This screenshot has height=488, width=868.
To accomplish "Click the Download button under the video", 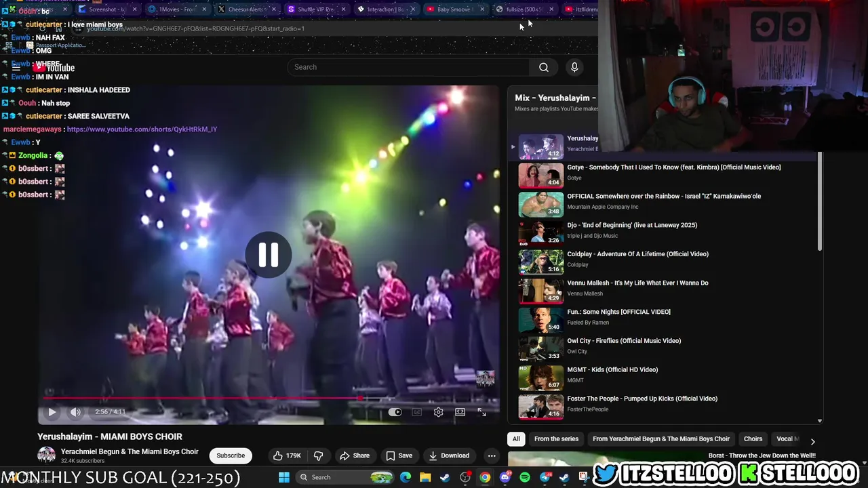I will pos(449,455).
